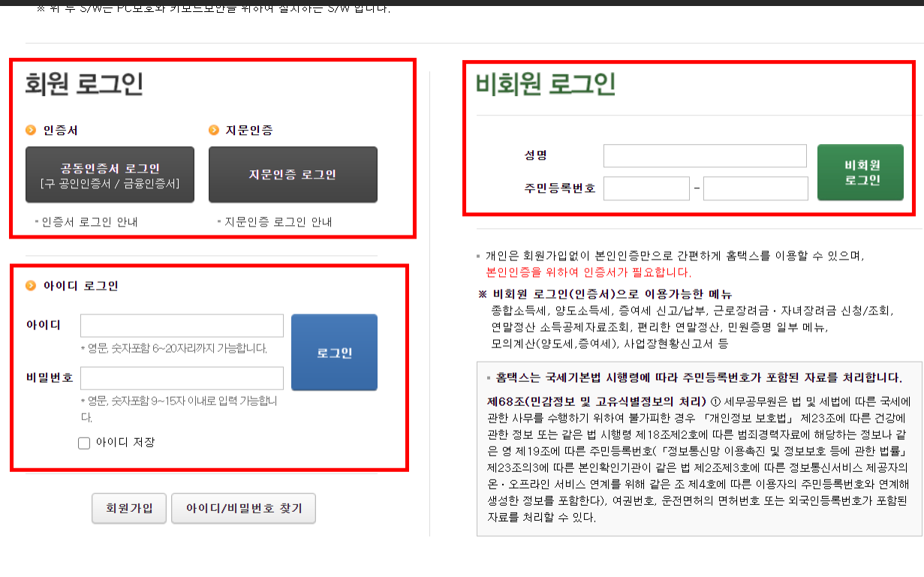This screenshot has width=924, height=577.
Task: Click hint 영문, 숫자포함 6~20자리까지 가능합니다
Action: 173,349
